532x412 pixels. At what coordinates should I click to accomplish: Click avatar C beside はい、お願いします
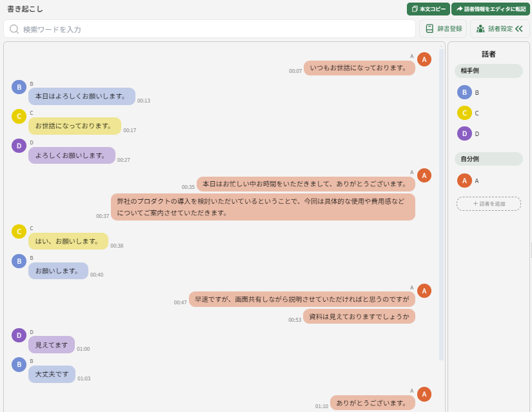[x=19, y=232]
